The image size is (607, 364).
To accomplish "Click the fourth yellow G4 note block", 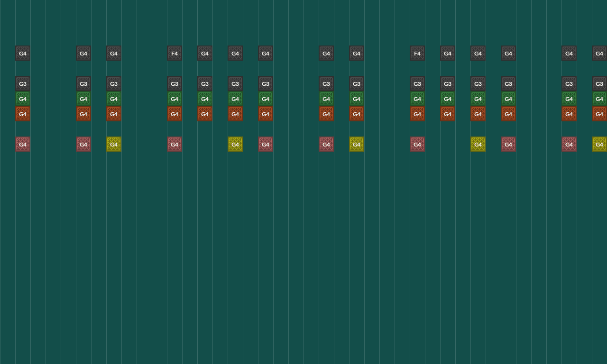I will [x=478, y=144].
